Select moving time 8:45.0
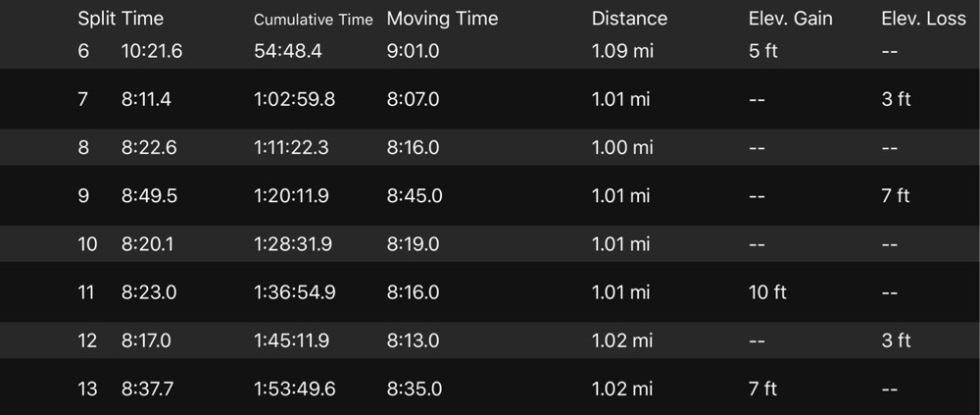The height and width of the screenshot is (415, 980). click(x=415, y=196)
